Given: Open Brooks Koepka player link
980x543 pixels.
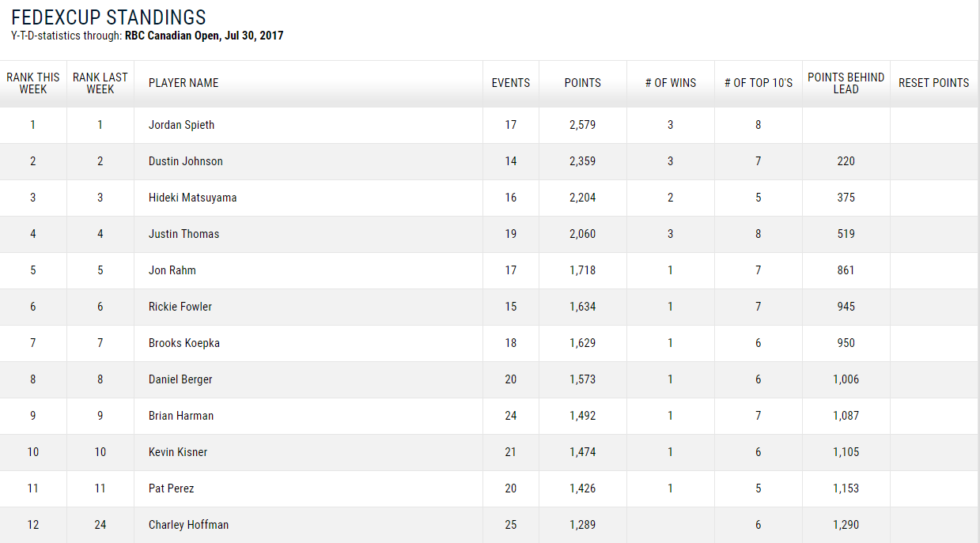Looking at the screenshot, I should click(x=184, y=343).
